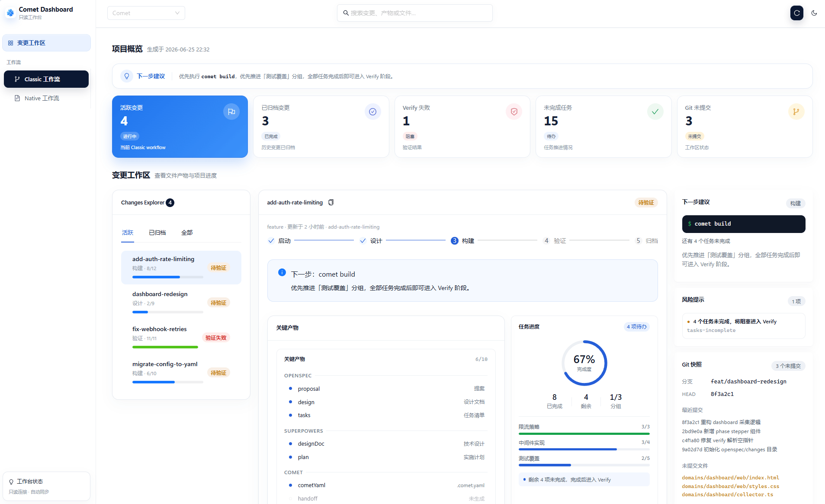Click the lightbulb icon in 下一步建议 banner
Viewport: 825px width, 504px height.
(x=127, y=76)
